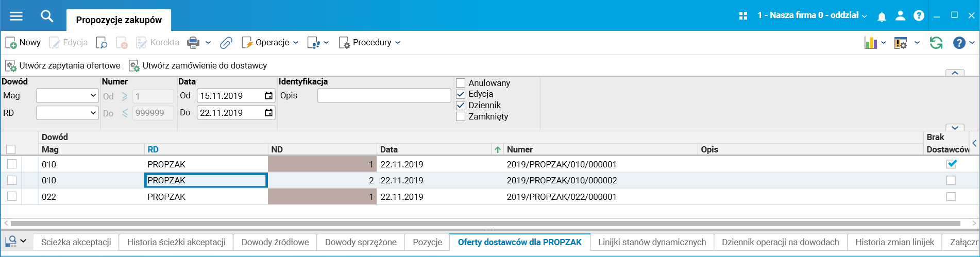Image resolution: width=980 pixels, height=257 pixels.
Task: Uncheck the Dziennik filter checkbox
Action: coord(461,106)
